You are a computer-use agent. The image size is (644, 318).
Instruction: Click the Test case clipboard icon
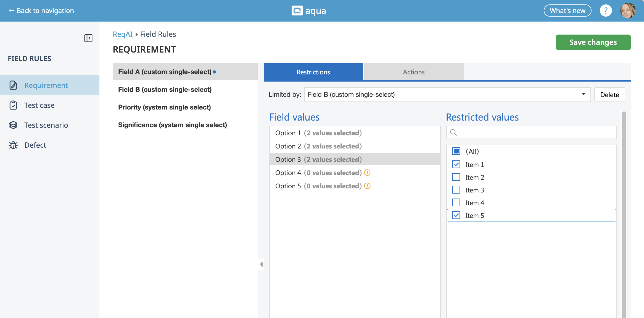tap(13, 105)
